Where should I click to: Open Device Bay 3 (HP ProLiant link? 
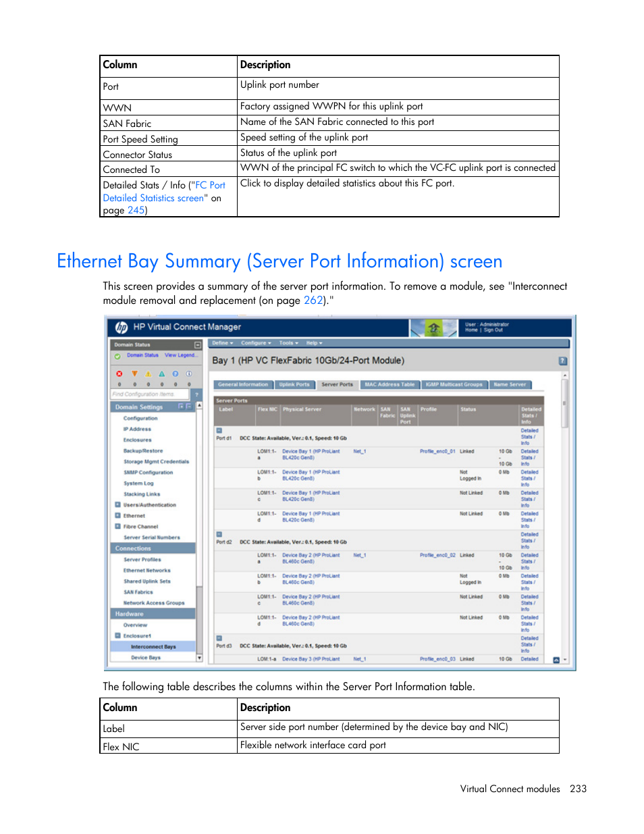pos(311,659)
